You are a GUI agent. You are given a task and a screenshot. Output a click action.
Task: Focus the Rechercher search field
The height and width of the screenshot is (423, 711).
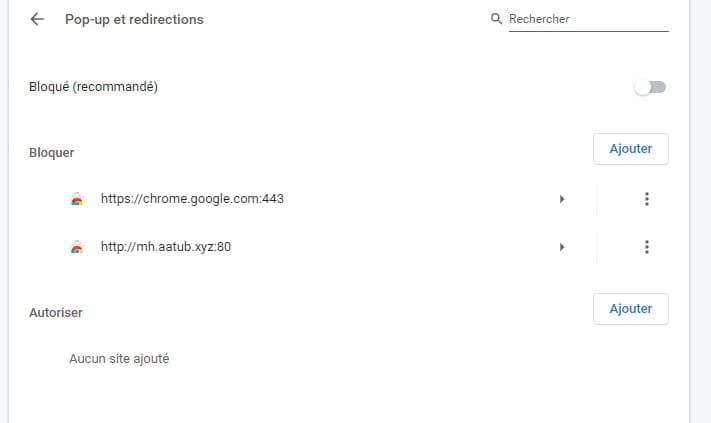point(589,19)
